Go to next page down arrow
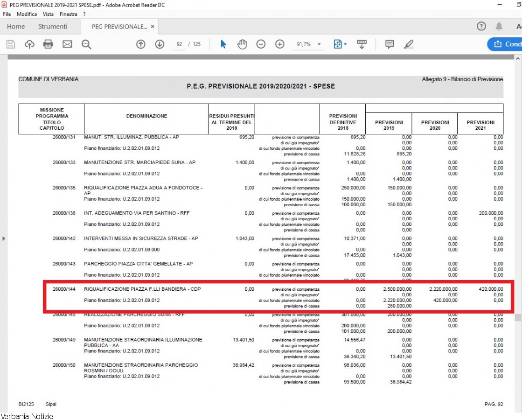 (160, 44)
